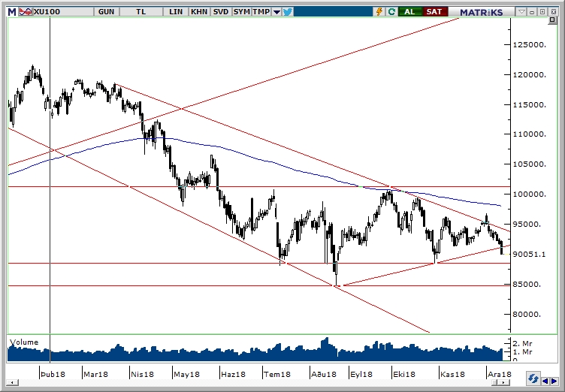Open the chart type icon beside XU100

[26, 12]
